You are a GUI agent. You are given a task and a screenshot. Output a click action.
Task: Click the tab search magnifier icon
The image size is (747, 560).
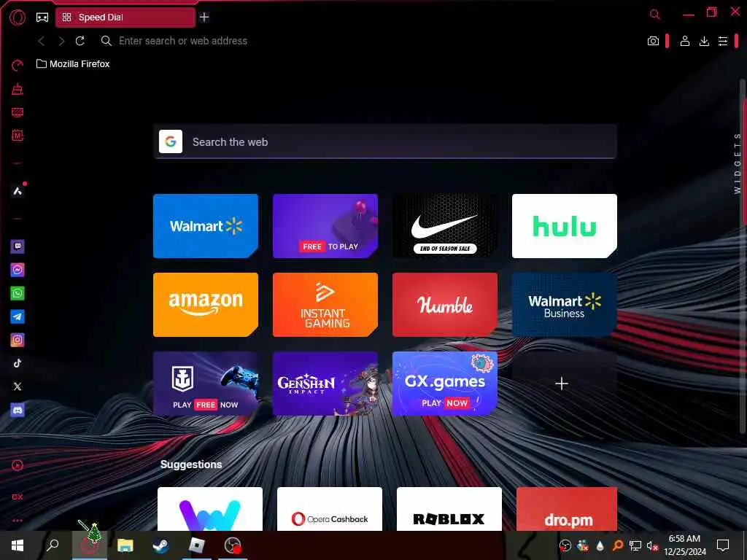pyautogui.click(x=655, y=15)
